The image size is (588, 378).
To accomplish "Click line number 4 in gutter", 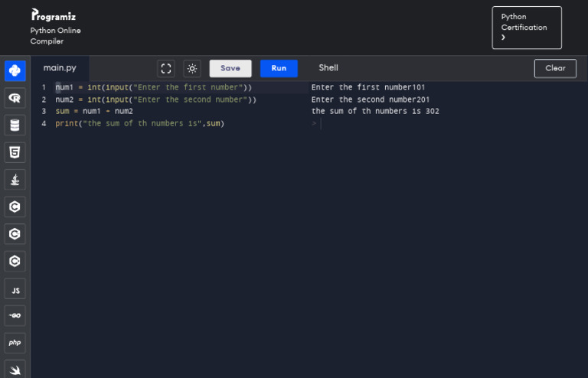I will coord(44,124).
